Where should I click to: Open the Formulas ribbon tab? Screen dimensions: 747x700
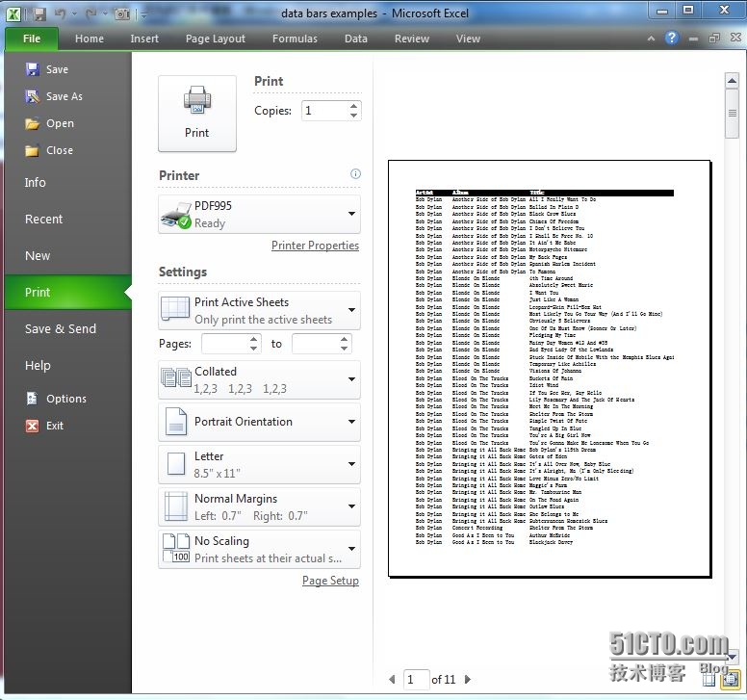coord(295,39)
